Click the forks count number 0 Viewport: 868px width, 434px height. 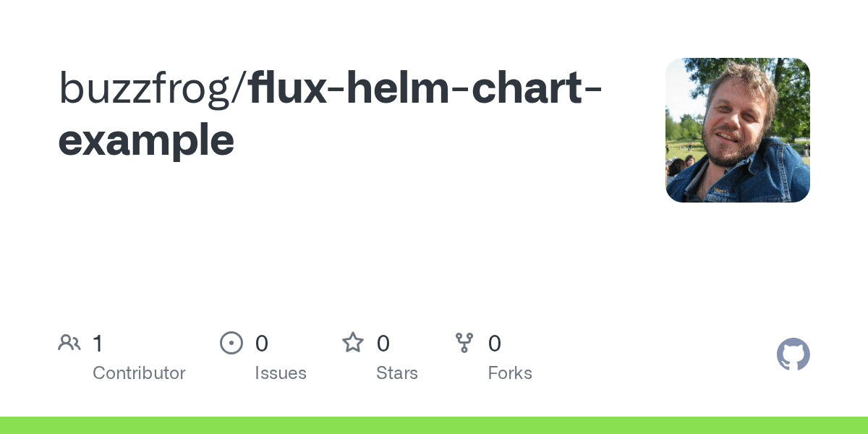click(495, 344)
